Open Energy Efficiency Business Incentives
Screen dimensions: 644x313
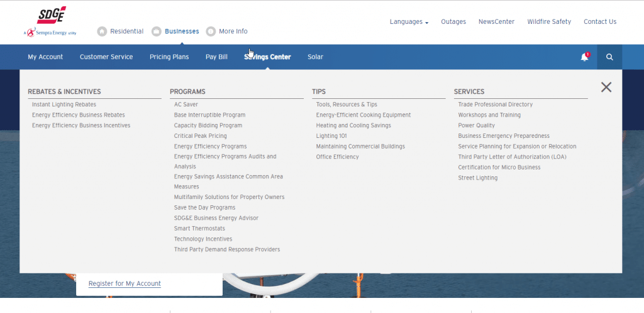pyautogui.click(x=81, y=125)
